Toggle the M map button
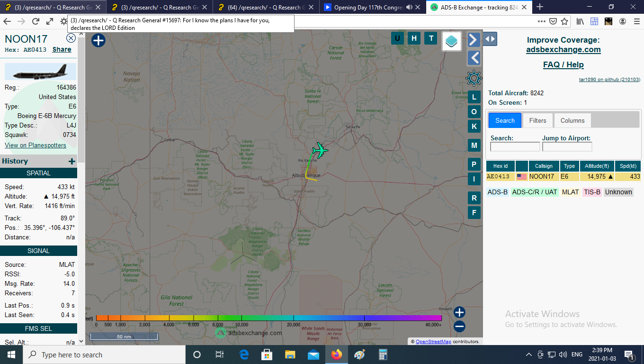This screenshot has width=644, height=364. (474, 145)
